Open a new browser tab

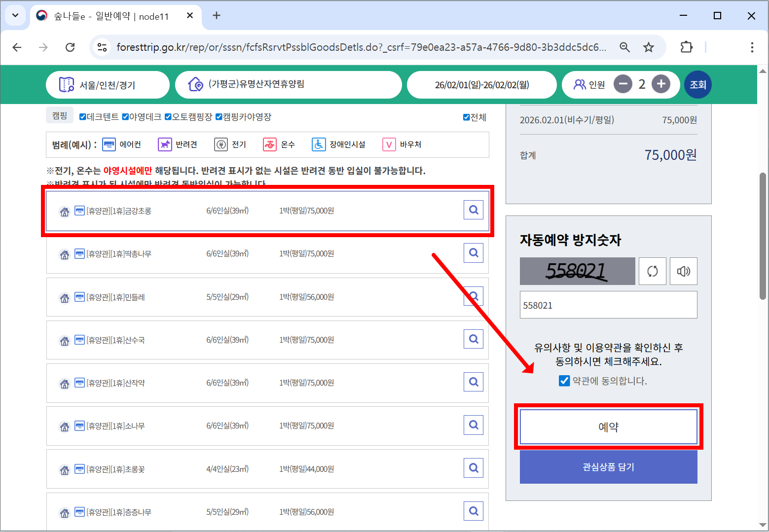[217, 16]
